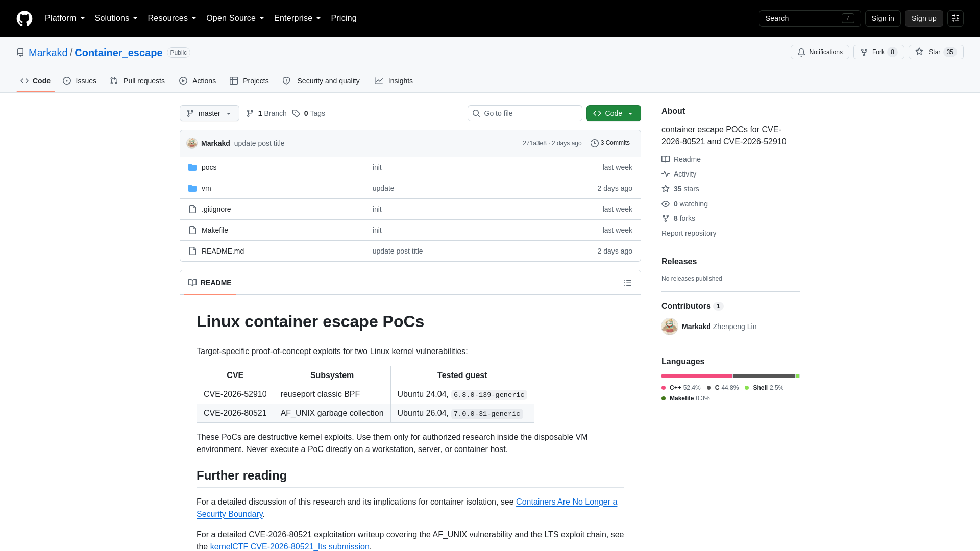The height and width of the screenshot is (551, 980).
Task: Switch to the Issues tab
Action: (80, 81)
